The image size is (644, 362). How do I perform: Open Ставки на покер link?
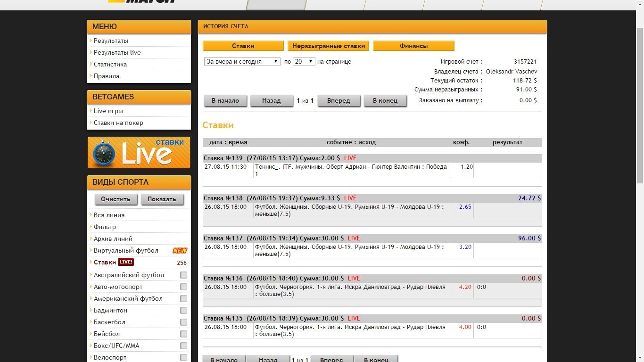118,123
